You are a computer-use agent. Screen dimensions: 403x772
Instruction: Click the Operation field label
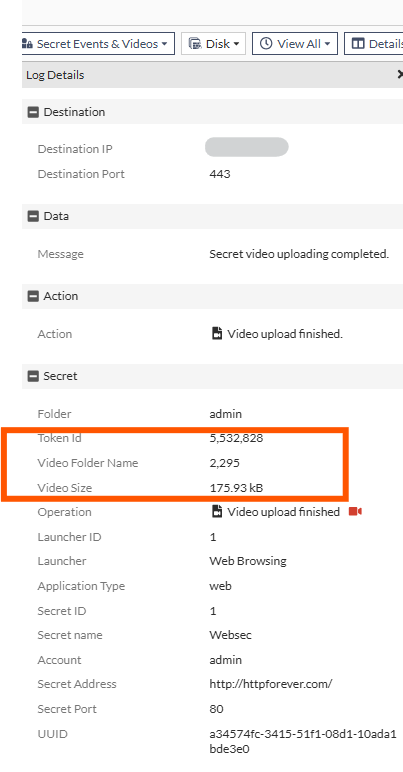tap(64, 513)
